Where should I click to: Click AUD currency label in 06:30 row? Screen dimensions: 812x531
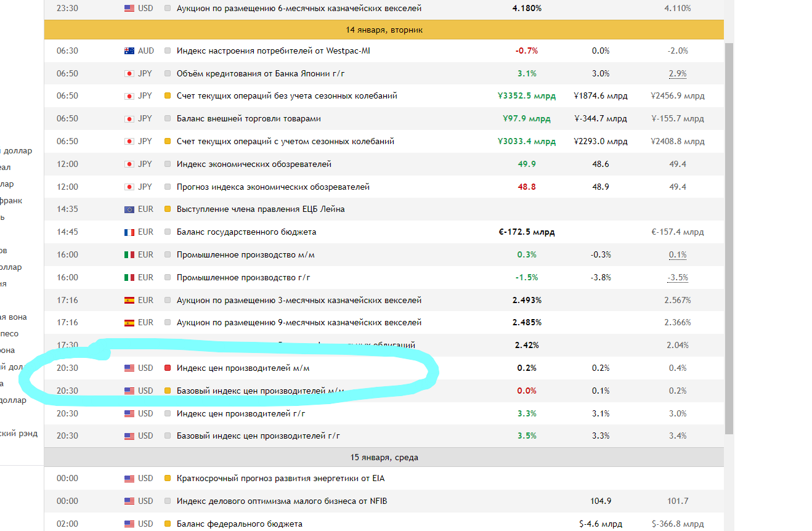[x=146, y=51]
